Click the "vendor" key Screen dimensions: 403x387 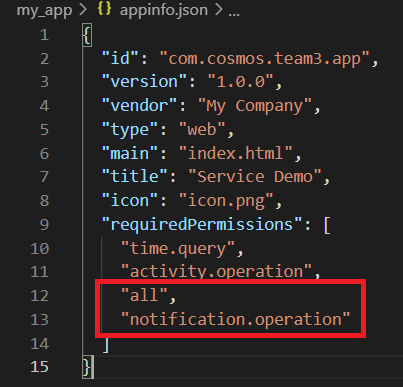139,106
